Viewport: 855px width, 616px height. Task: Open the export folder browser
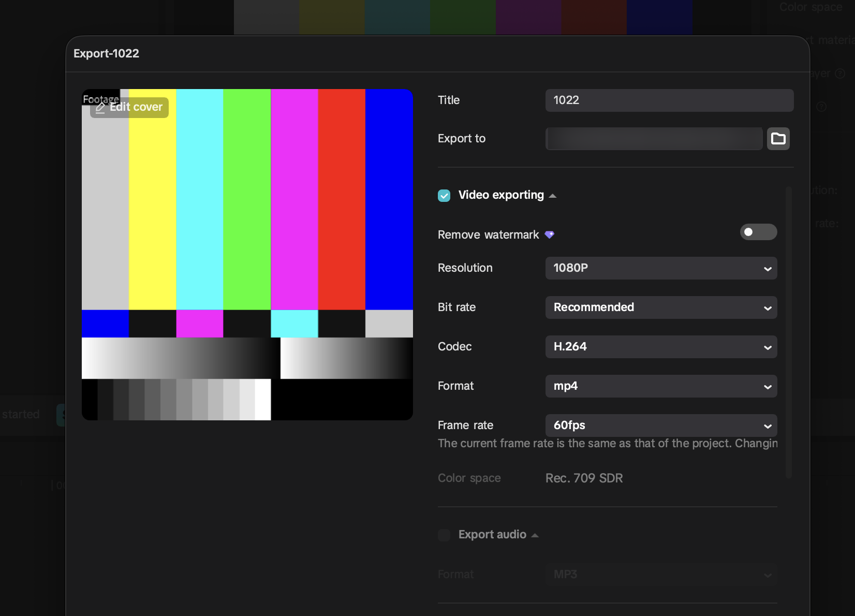[x=778, y=139]
